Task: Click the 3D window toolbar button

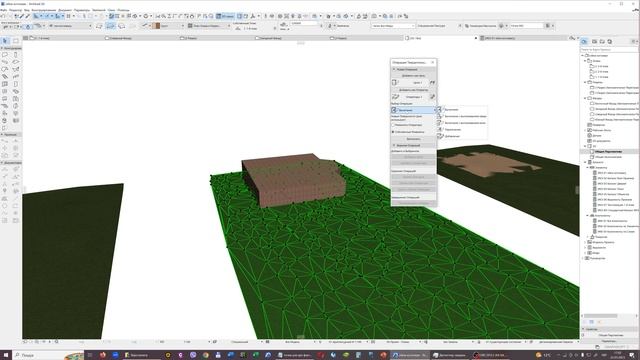Action: pos(225,16)
